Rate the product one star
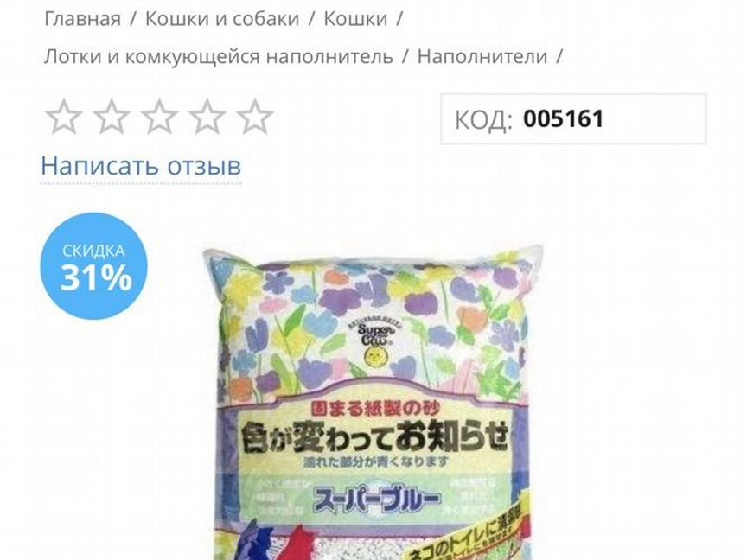The image size is (747, 560). (x=64, y=116)
